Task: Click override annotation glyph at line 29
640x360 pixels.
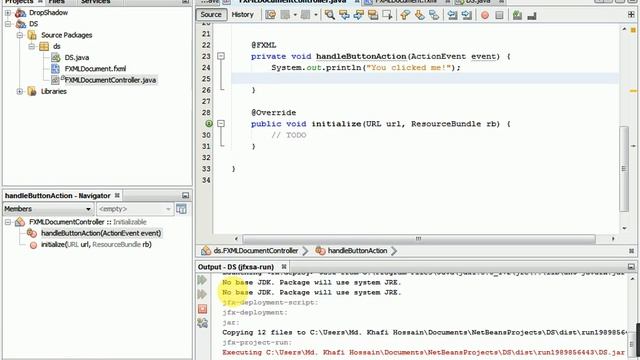Action: 209,124
